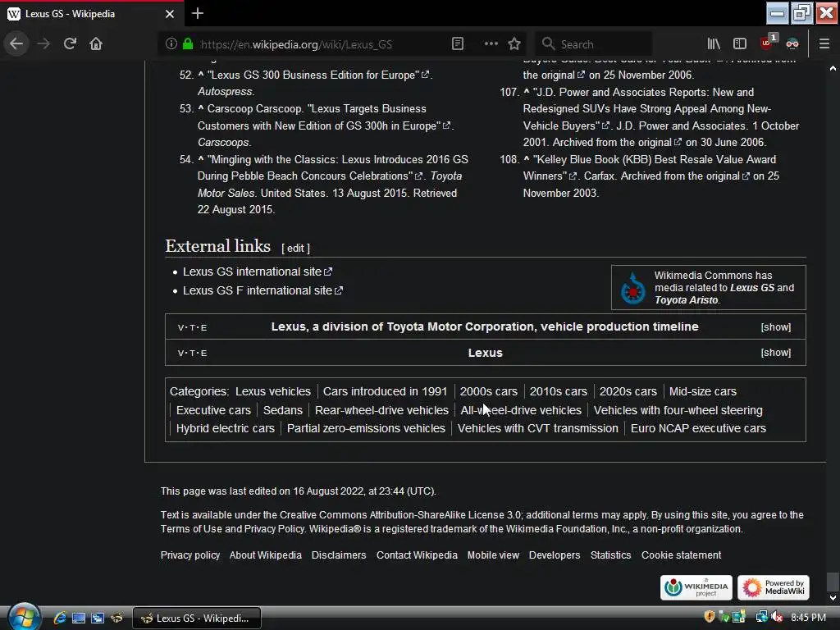The image size is (840, 630).
Task: Click the forward navigation arrow
Action: point(43,43)
